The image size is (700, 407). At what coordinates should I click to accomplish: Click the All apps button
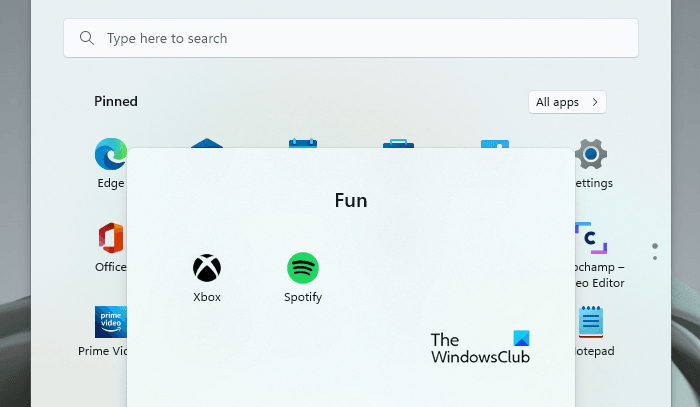(567, 102)
